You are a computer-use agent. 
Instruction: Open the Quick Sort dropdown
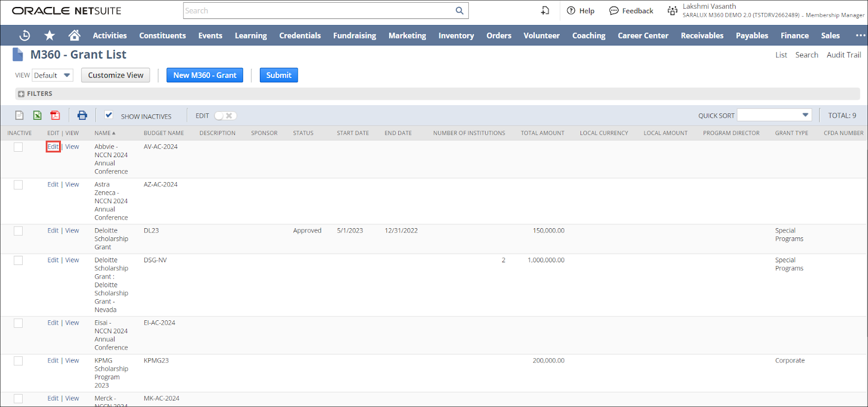click(774, 115)
